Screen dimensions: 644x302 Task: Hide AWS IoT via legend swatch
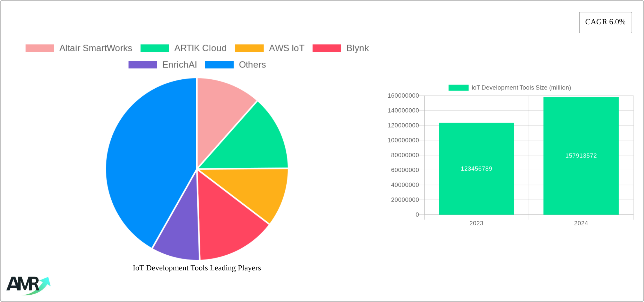click(x=249, y=48)
